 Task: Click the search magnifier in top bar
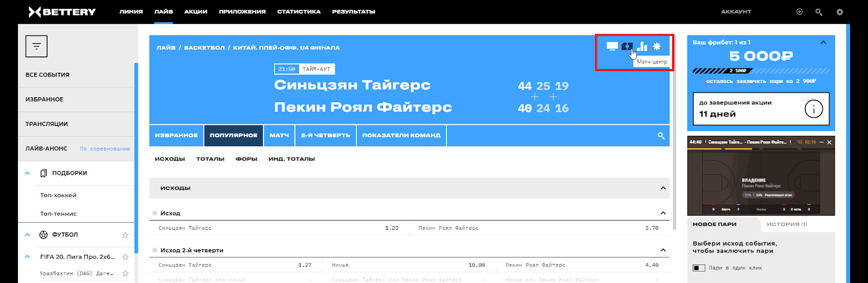[x=819, y=12]
